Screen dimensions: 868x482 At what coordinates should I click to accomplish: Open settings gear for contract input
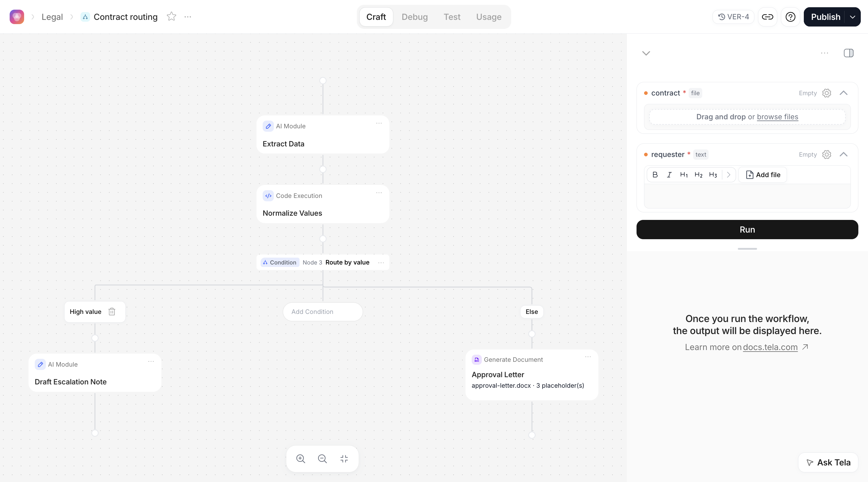(826, 93)
